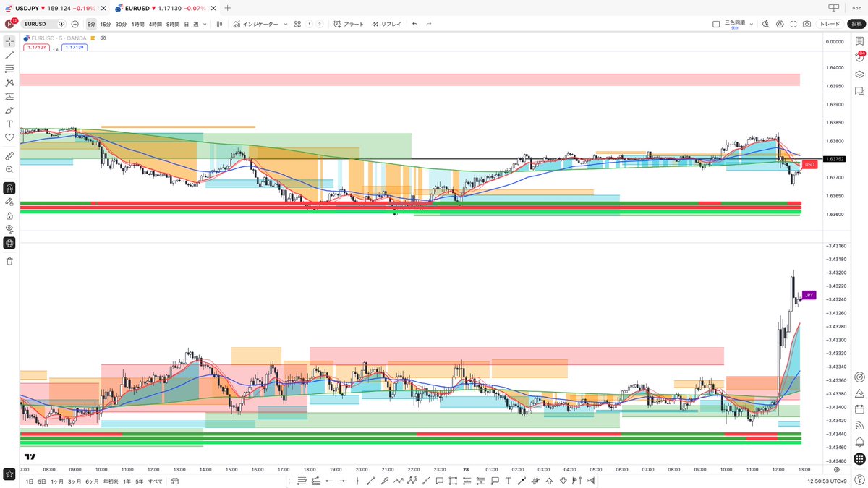Image resolution: width=868 pixels, height=488 pixels.
Task: Toggle the lock all drawings tool
Action: coord(9,215)
